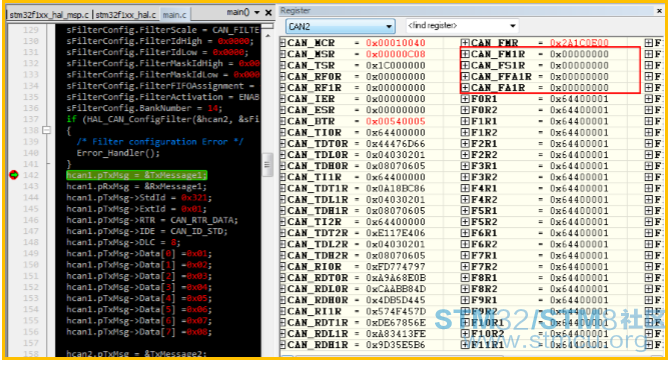This screenshot has height=365, width=672.
Task: Click the split-window handle above editor scrollbar
Action: click(x=267, y=27)
